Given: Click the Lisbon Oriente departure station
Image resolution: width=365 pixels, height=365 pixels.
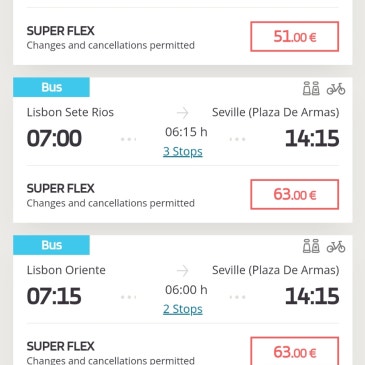Looking at the screenshot, I should click(x=66, y=270).
